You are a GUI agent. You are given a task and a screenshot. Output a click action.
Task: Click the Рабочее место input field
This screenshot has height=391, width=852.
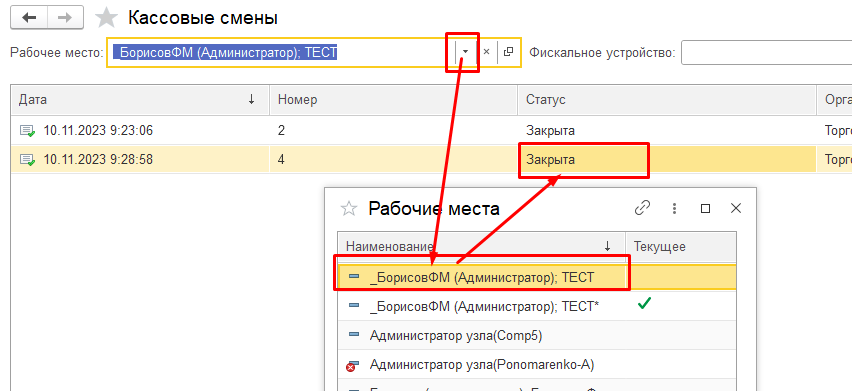point(281,52)
